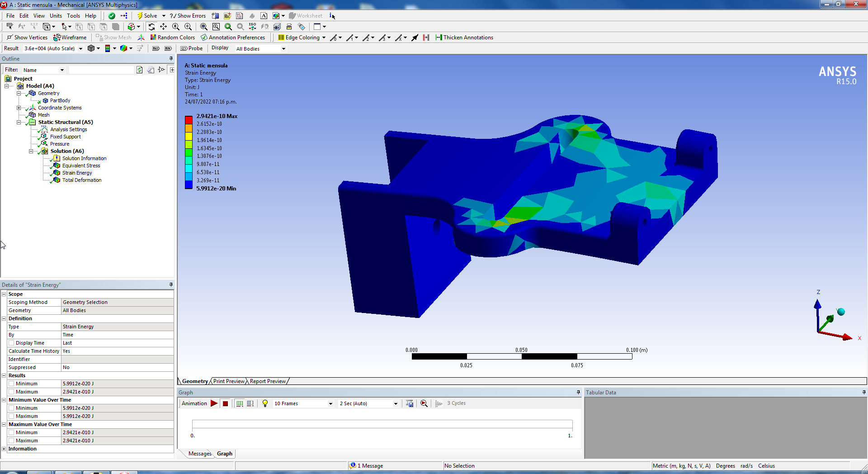Stop the animation playback

[x=225, y=403]
